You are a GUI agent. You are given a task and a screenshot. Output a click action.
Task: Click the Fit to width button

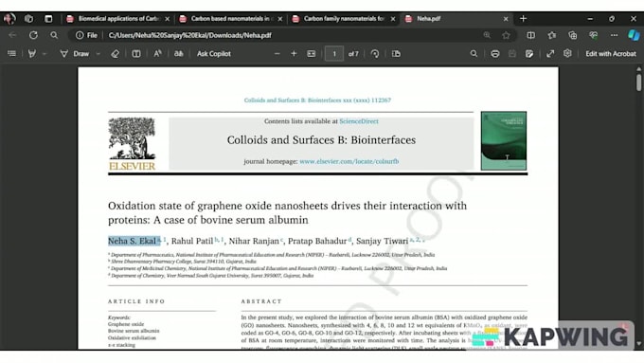click(x=312, y=54)
